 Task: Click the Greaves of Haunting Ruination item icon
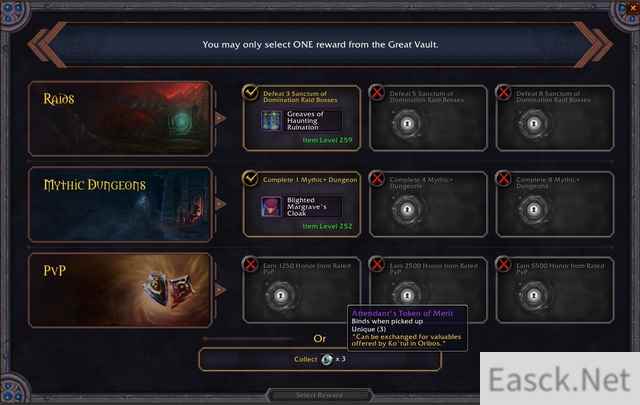(271, 120)
